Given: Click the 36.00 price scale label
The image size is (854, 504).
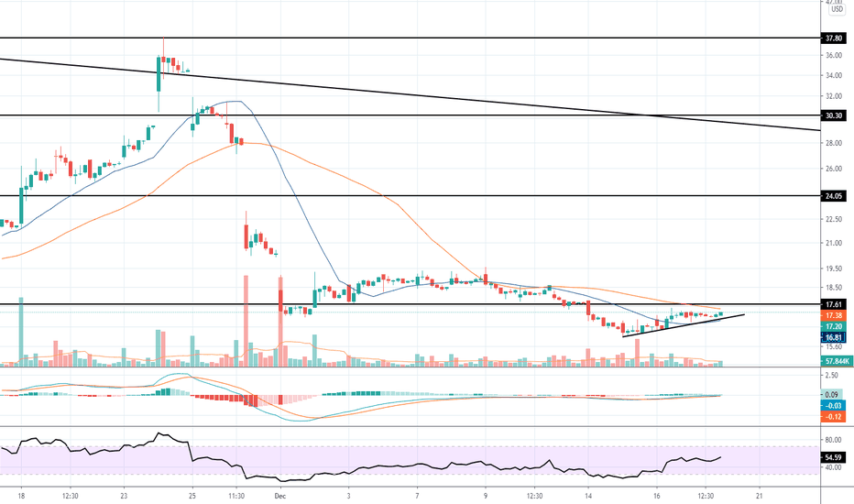Looking at the screenshot, I should coord(833,55).
